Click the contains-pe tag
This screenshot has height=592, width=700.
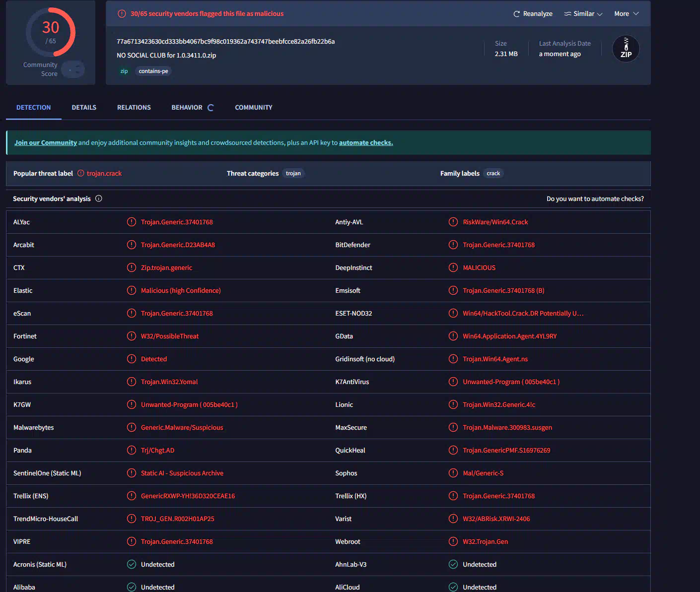click(x=153, y=71)
